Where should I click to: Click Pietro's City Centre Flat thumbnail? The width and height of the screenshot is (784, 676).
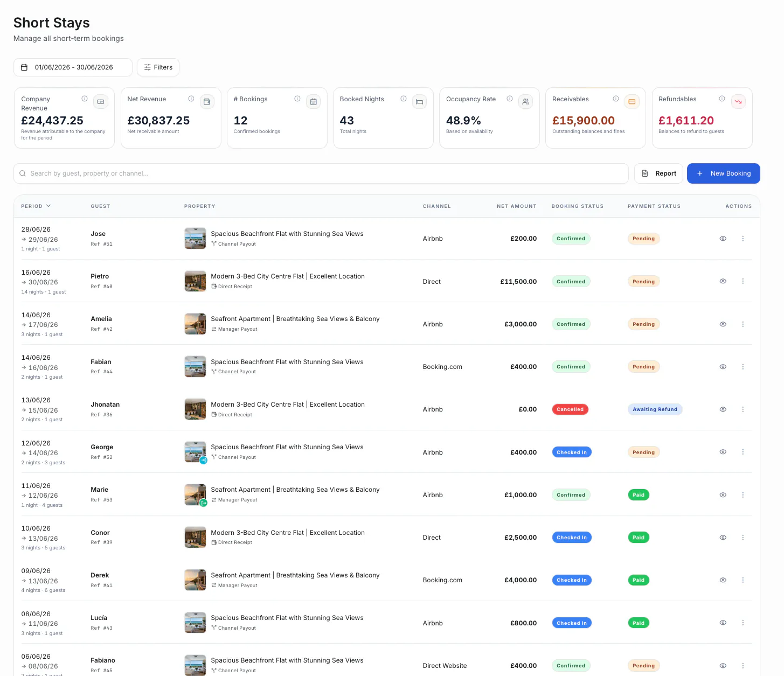click(195, 281)
